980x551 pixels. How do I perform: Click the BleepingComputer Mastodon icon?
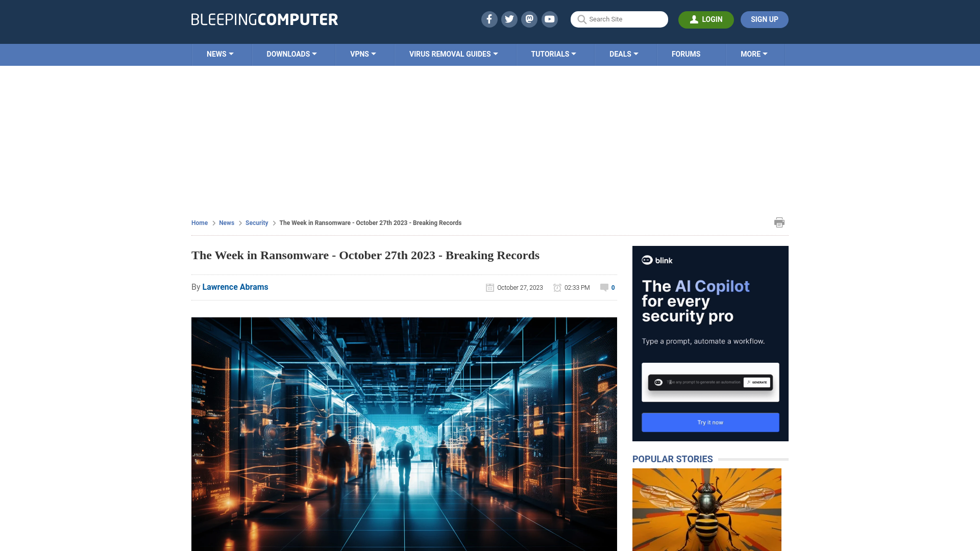(x=530, y=19)
